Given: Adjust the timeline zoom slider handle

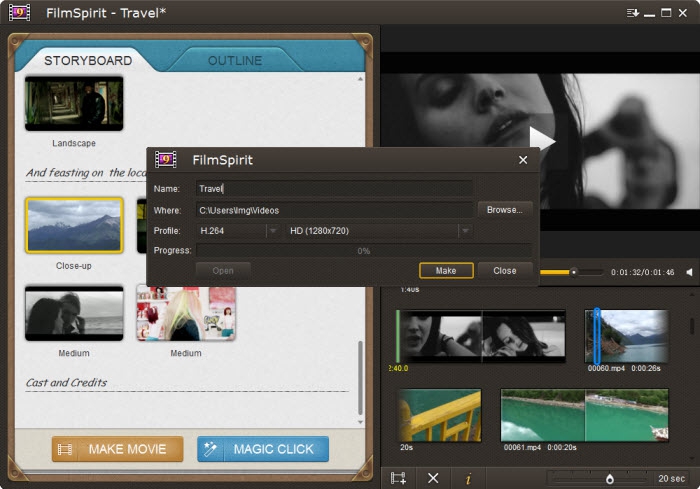Looking at the screenshot, I should click(x=610, y=479).
